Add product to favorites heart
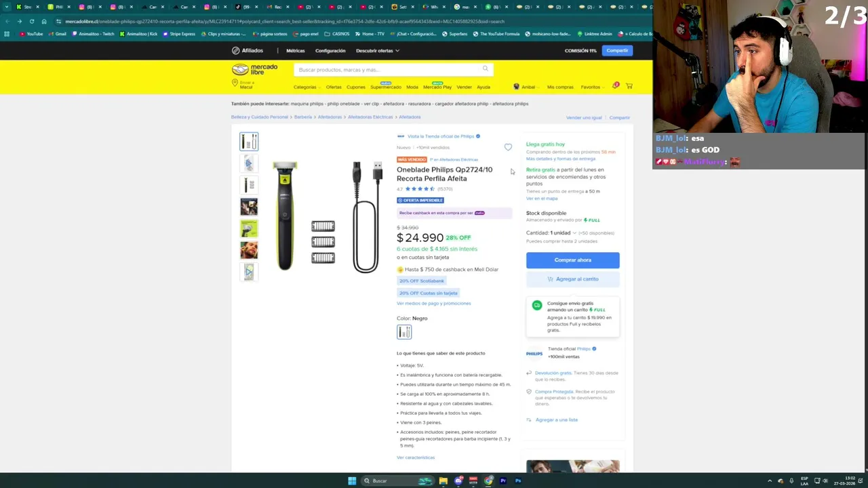Image resolution: width=868 pixels, height=488 pixels. (x=508, y=147)
